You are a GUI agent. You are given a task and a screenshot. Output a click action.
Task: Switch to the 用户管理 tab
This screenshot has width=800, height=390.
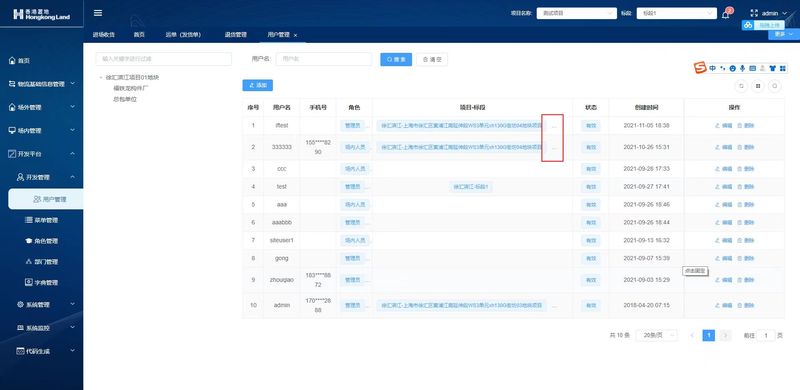pyautogui.click(x=278, y=35)
